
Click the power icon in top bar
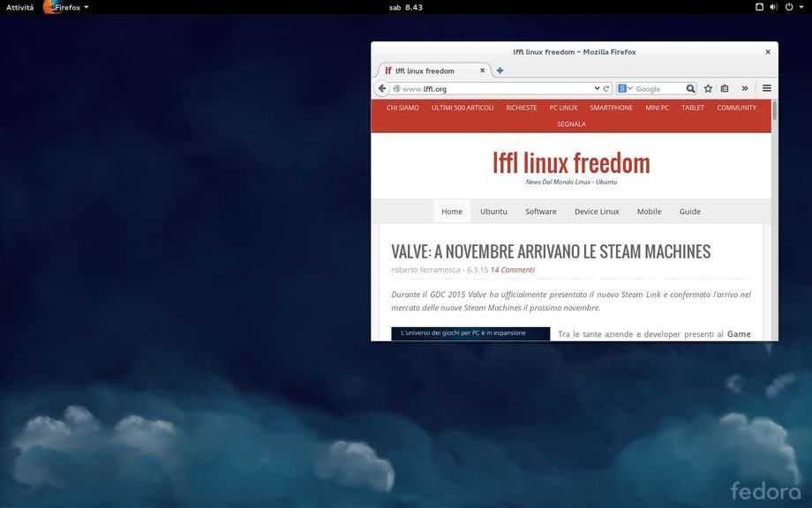pyautogui.click(x=789, y=7)
